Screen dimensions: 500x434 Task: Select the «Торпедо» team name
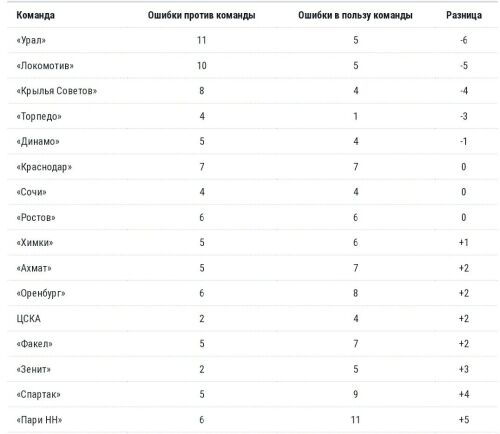point(39,117)
